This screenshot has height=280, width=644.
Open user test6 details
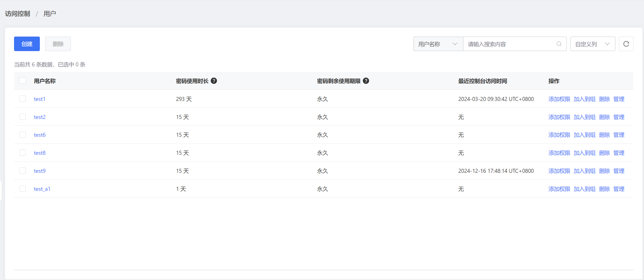(x=40, y=135)
